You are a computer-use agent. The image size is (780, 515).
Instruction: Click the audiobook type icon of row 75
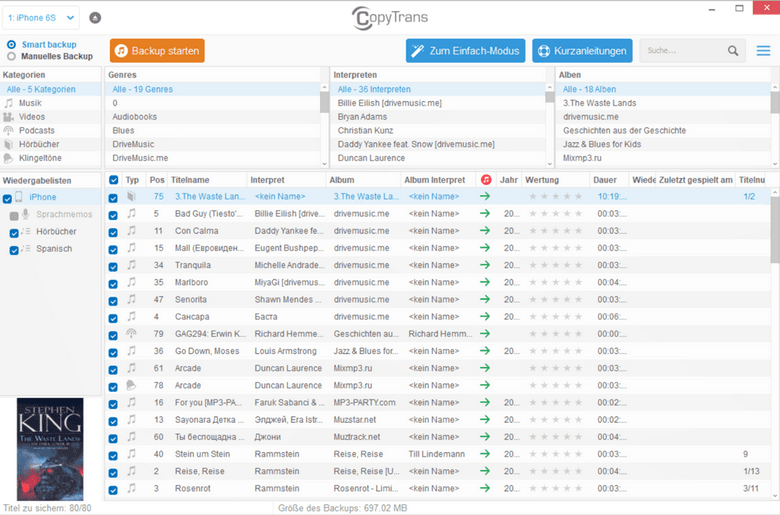click(x=131, y=196)
